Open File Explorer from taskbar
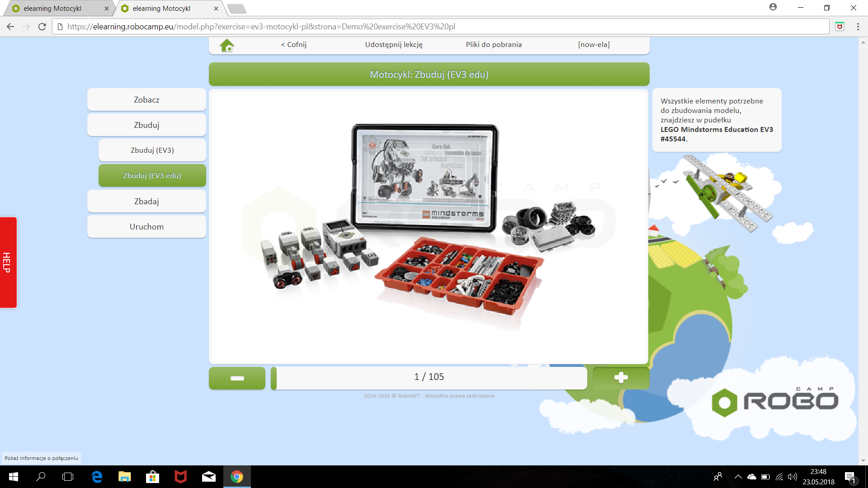 pos(125,477)
